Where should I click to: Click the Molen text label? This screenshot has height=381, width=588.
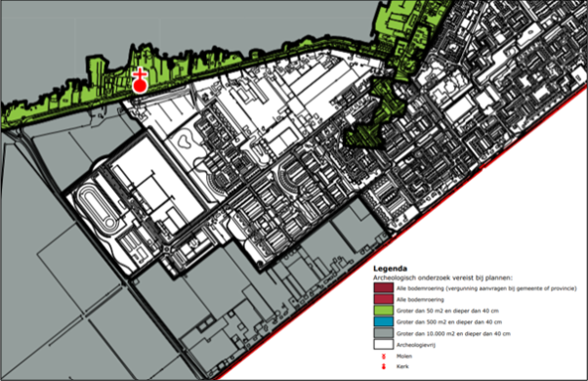404,356
